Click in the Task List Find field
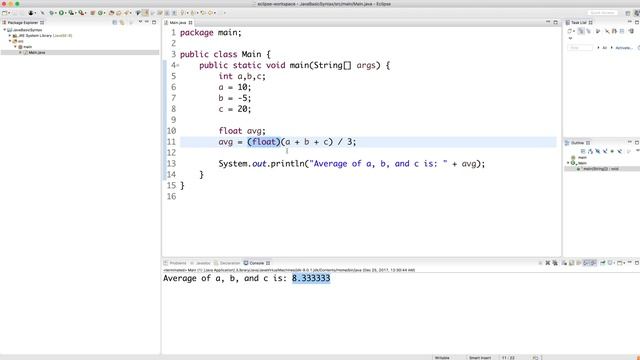Viewport: 640px width, 360px height. tap(580, 48)
